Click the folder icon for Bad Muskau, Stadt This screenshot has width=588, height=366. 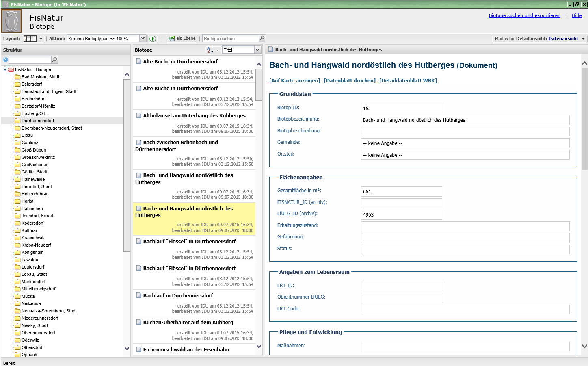coord(17,77)
